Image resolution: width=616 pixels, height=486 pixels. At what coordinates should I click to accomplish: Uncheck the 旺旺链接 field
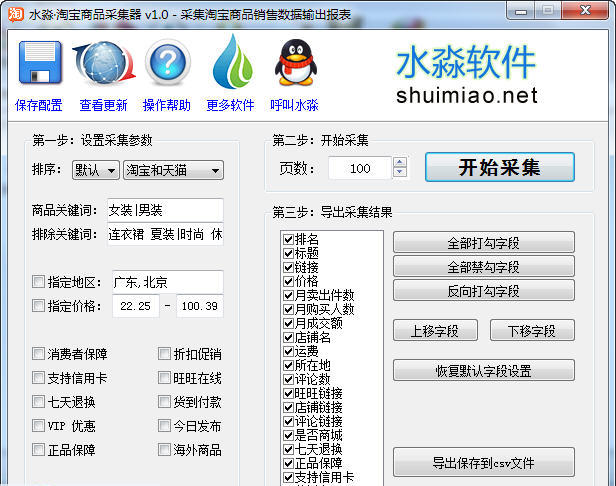pos(288,393)
